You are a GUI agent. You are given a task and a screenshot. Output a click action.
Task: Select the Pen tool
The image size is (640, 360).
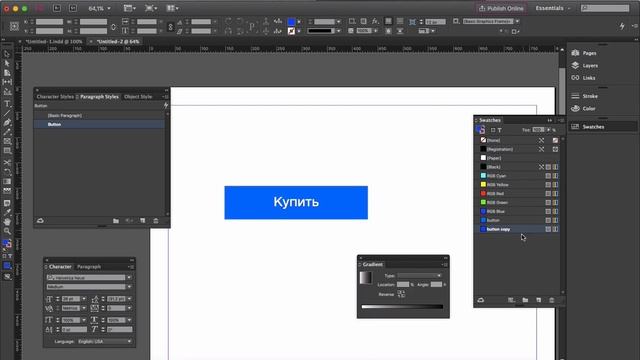pyautogui.click(x=7, y=122)
